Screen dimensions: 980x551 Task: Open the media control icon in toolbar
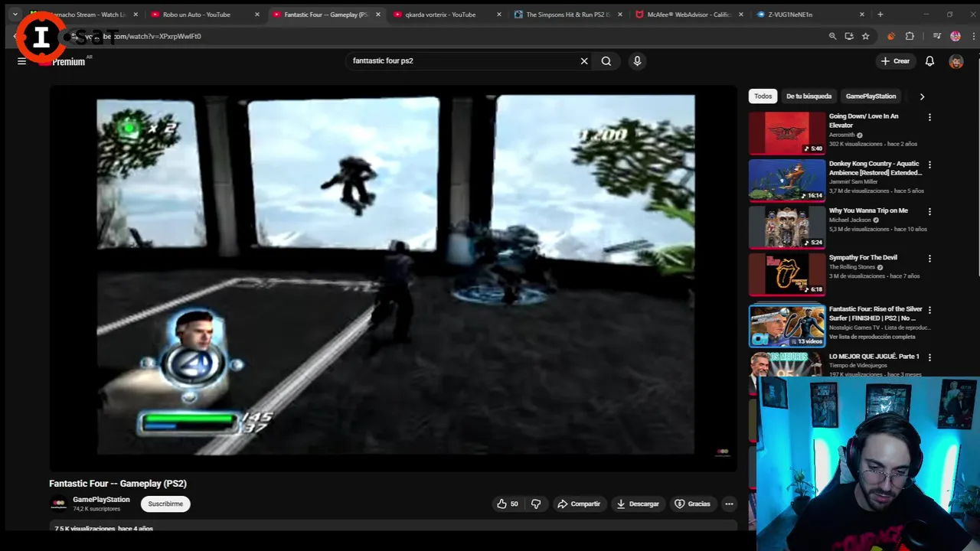[937, 36]
